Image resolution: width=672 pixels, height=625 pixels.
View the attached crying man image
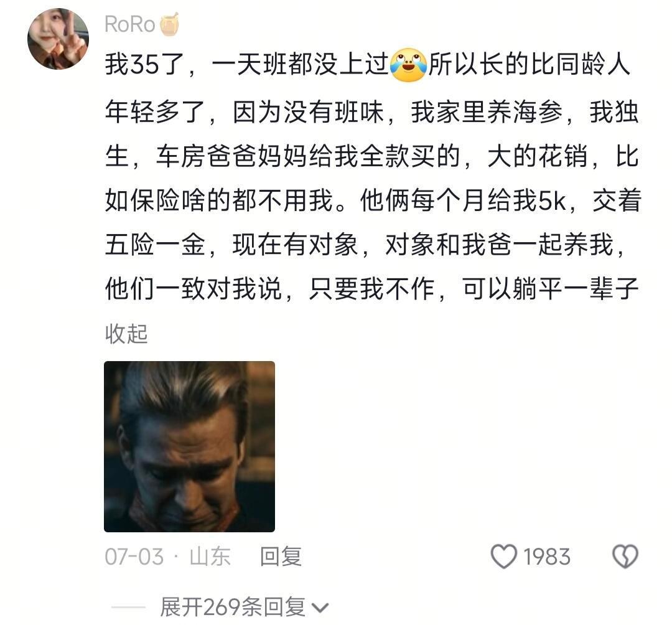pyautogui.click(x=189, y=447)
